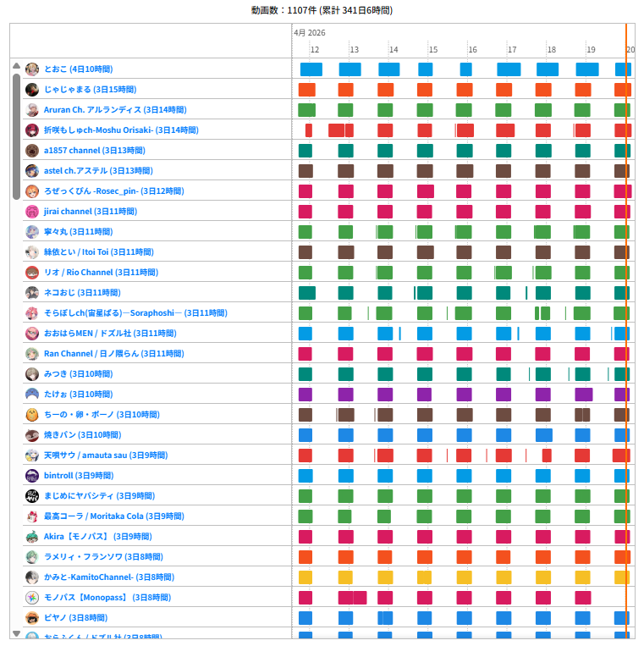Click 焼きパン avatar icon
Viewport: 644px width, 646px height.
tap(32, 435)
